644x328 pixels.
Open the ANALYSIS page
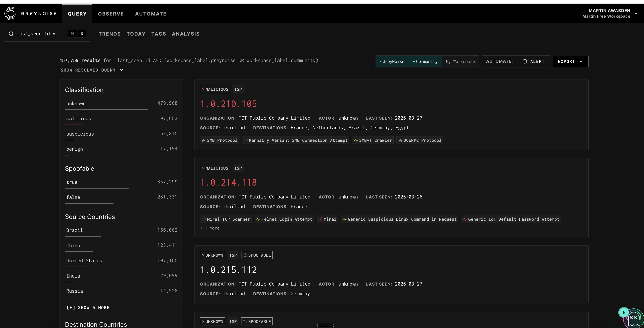(186, 34)
